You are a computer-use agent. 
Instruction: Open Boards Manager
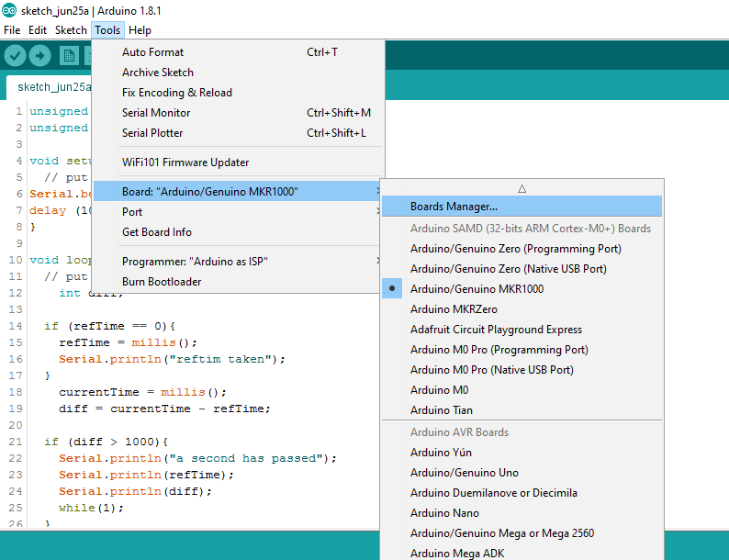454,207
